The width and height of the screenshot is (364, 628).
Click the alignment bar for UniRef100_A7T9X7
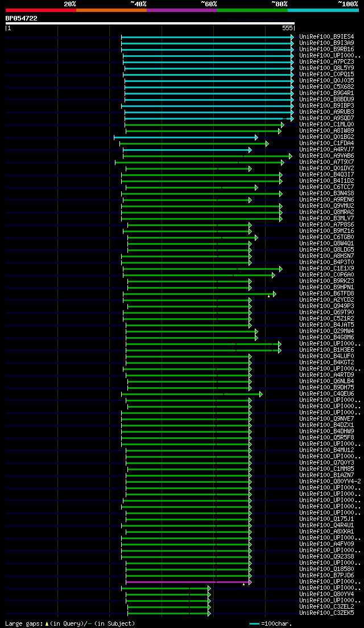click(x=200, y=162)
